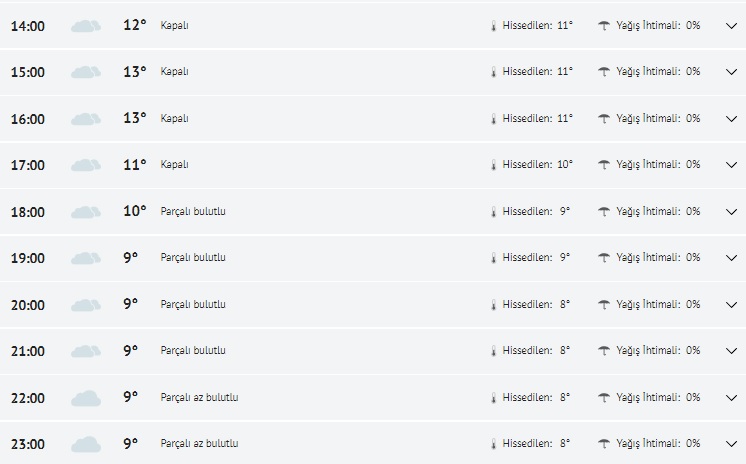The width and height of the screenshot is (746, 464).
Task: Click the thermometer icon in 21:00 row
Action: tap(493, 351)
